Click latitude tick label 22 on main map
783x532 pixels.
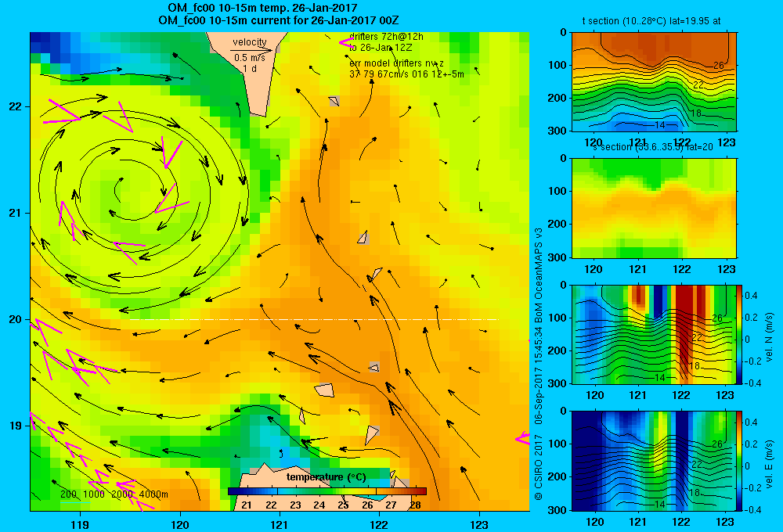point(16,106)
